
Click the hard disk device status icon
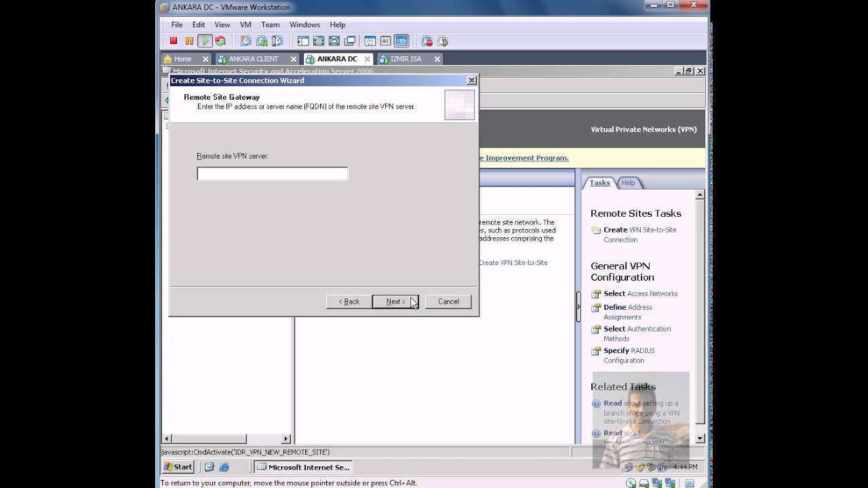[644, 483]
